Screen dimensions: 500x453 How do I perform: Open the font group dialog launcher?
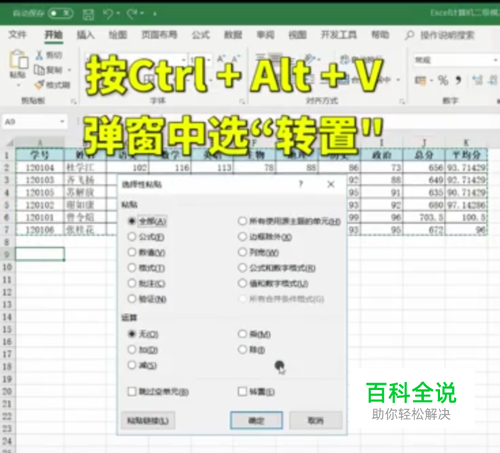coord(242,101)
